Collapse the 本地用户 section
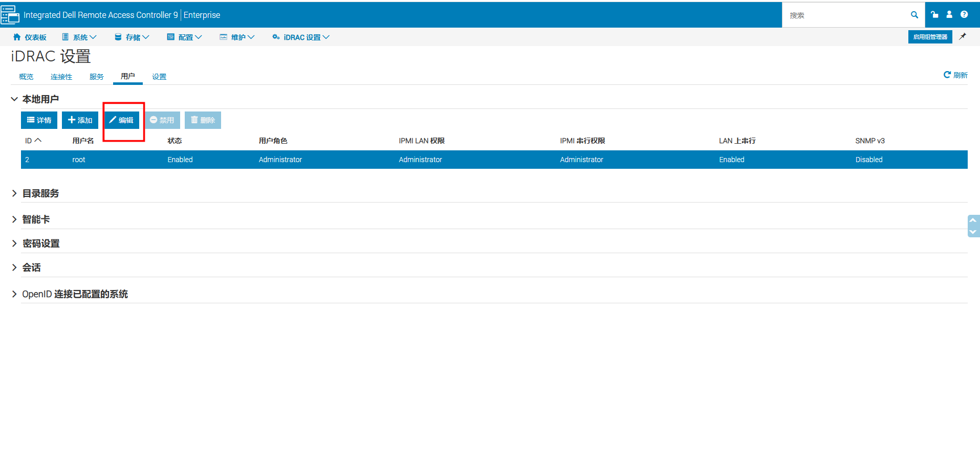 pos(35,99)
